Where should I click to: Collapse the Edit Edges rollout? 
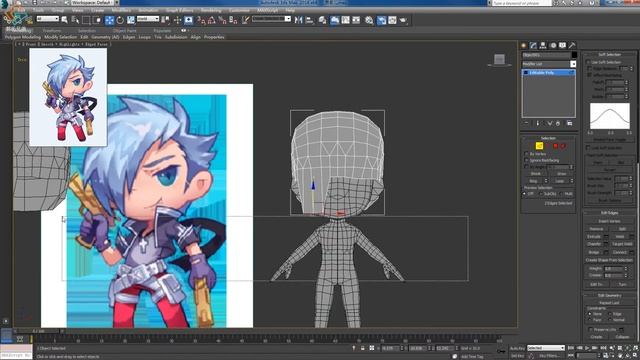click(609, 213)
